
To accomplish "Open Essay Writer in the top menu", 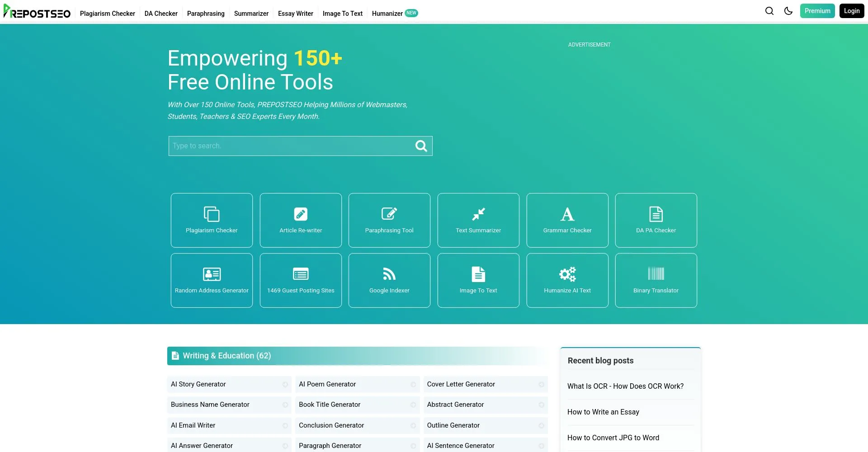I will coord(296,14).
